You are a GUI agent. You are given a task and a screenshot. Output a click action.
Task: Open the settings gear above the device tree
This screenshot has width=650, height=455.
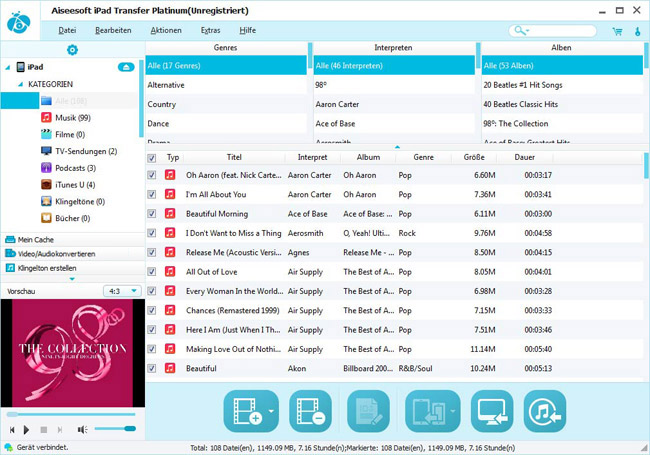[x=72, y=50]
